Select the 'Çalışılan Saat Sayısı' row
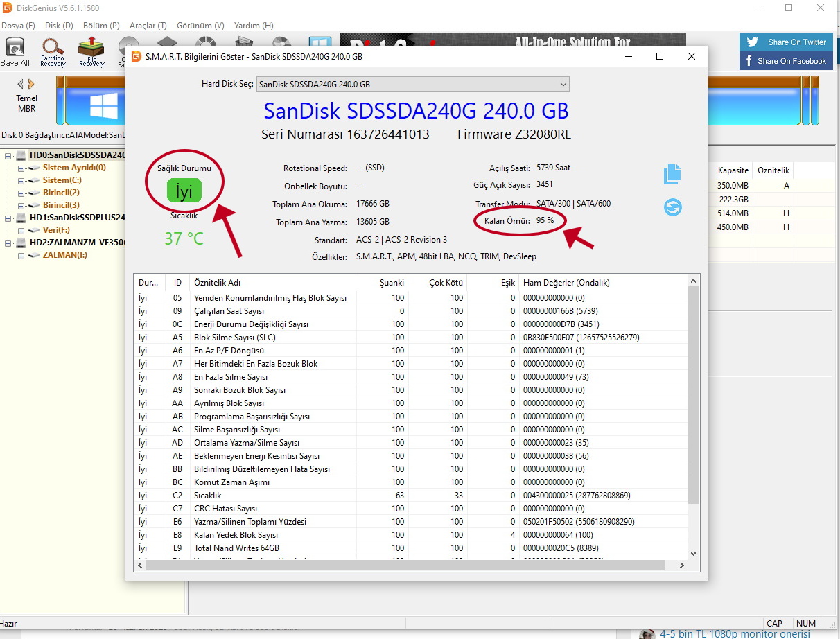 [x=411, y=311]
